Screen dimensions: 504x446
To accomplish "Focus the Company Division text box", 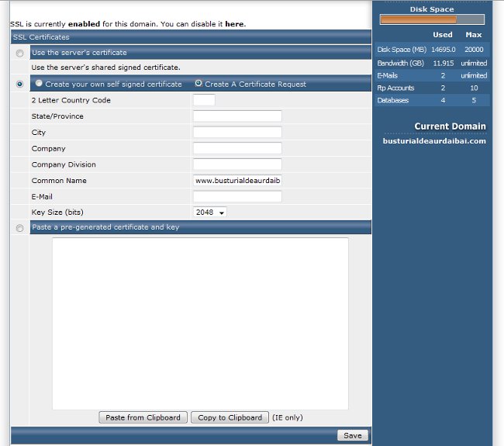I will [x=237, y=164].
